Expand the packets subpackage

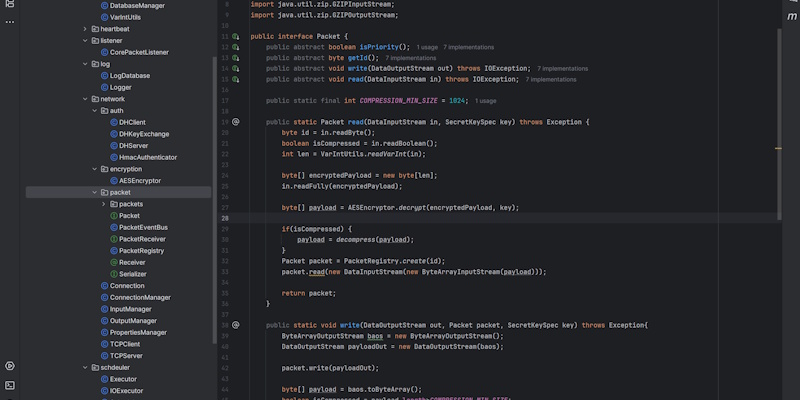click(x=104, y=204)
